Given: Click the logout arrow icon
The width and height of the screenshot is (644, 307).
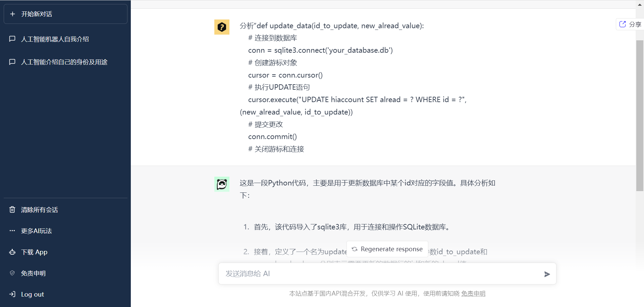Looking at the screenshot, I should 12,294.
